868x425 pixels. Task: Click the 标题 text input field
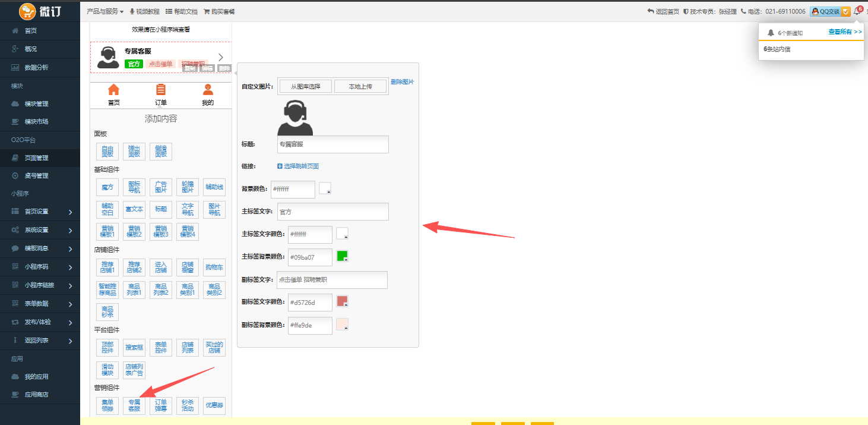click(x=332, y=144)
